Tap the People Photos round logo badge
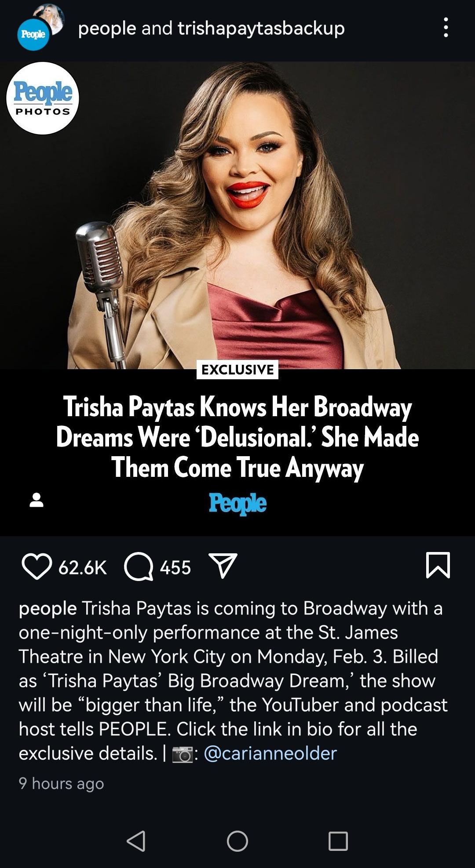This screenshot has width=475, height=868. coord(43,98)
